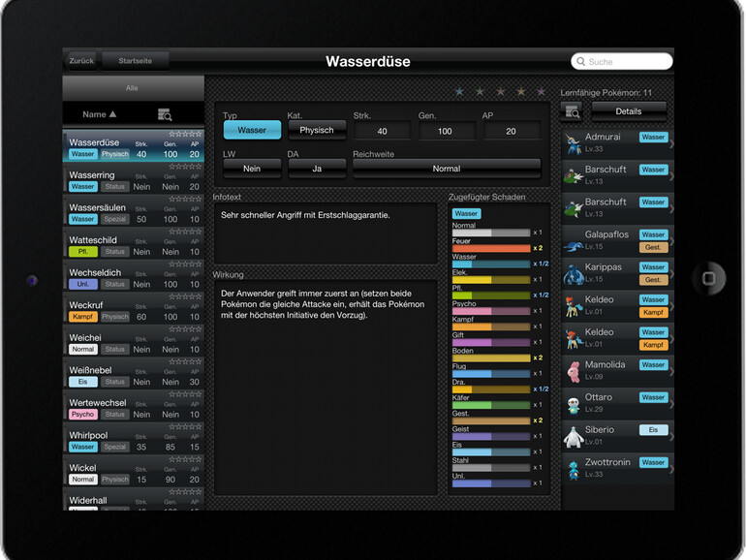Click the Boden damage bar
Viewport: 746px width, 560px height.
click(x=491, y=358)
